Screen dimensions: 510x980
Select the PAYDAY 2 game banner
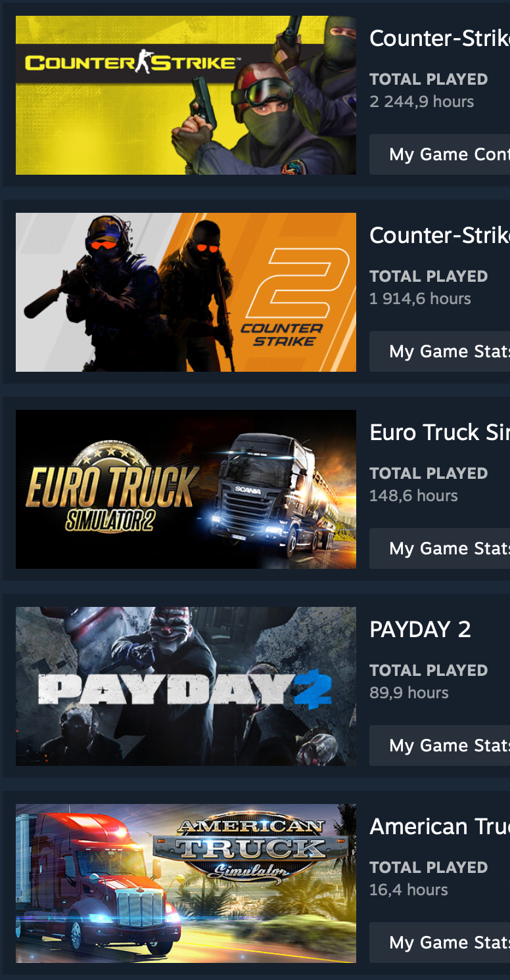[186, 686]
